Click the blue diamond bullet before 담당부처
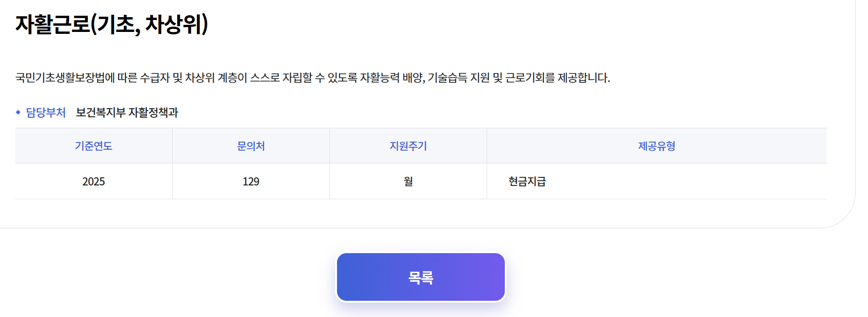 click(x=18, y=112)
